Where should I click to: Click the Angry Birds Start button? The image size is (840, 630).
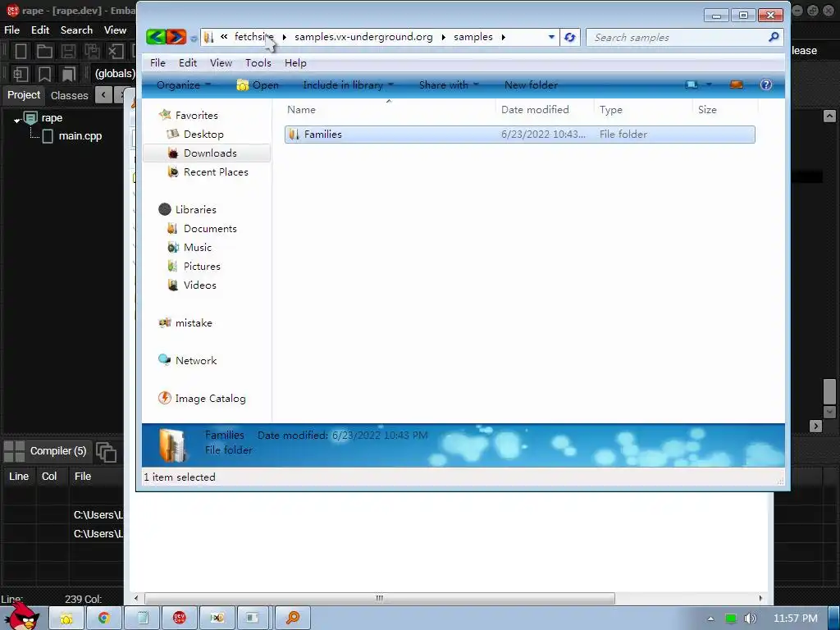[22, 616]
